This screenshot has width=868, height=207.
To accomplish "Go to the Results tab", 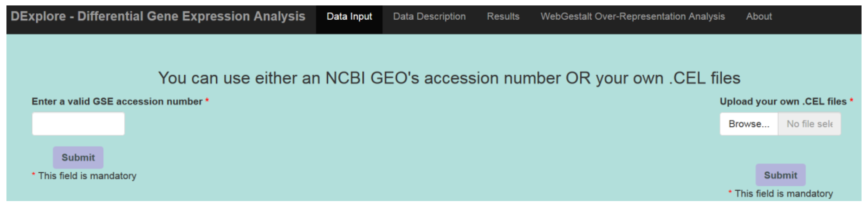I will tap(503, 16).
